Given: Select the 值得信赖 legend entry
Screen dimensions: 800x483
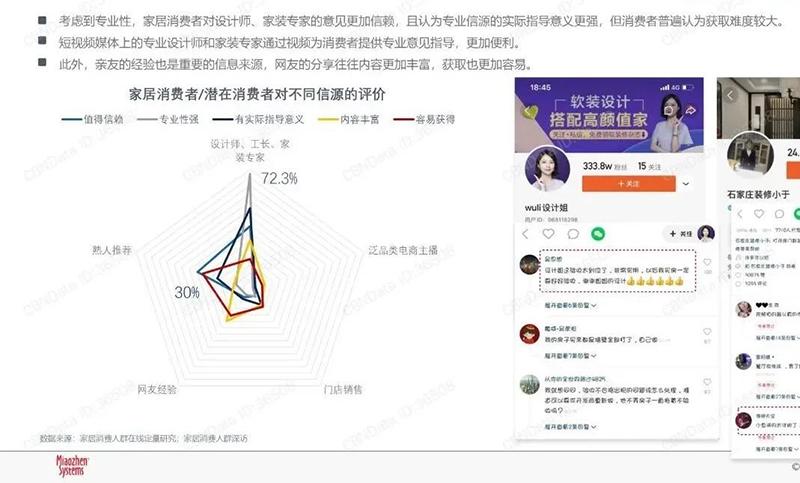Looking at the screenshot, I should [92, 119].
